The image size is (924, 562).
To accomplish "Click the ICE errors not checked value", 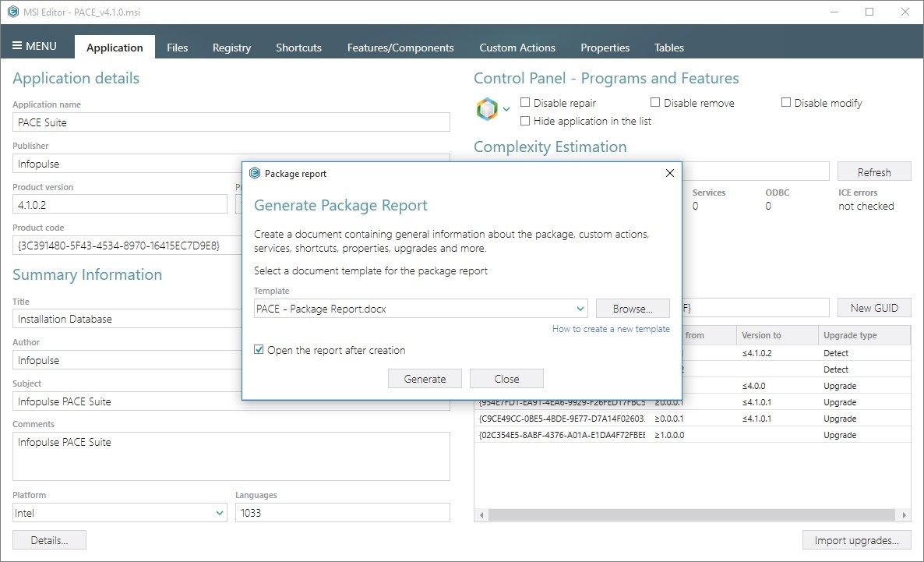I will 866,206.
